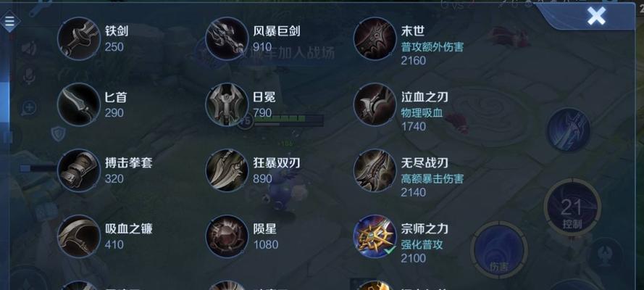Select the 狂暴双刃 item icon

(x=227, y=170)
